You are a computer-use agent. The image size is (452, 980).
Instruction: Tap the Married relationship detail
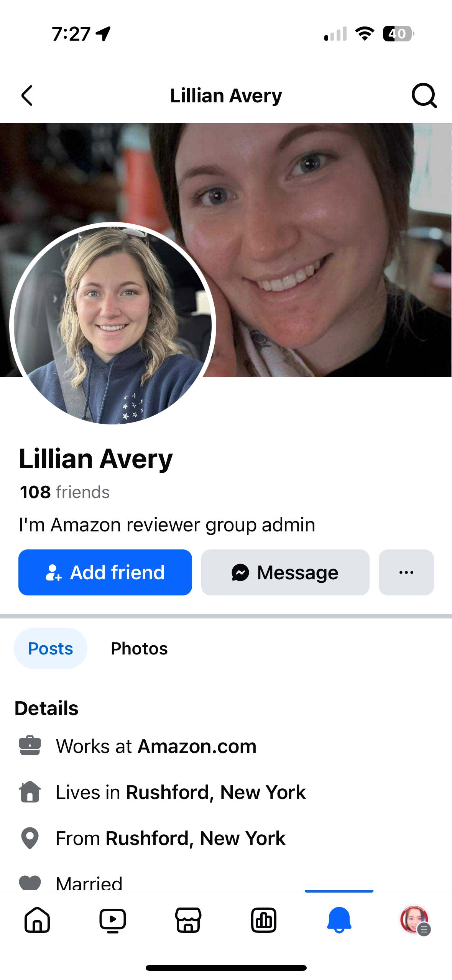point(89,883)
